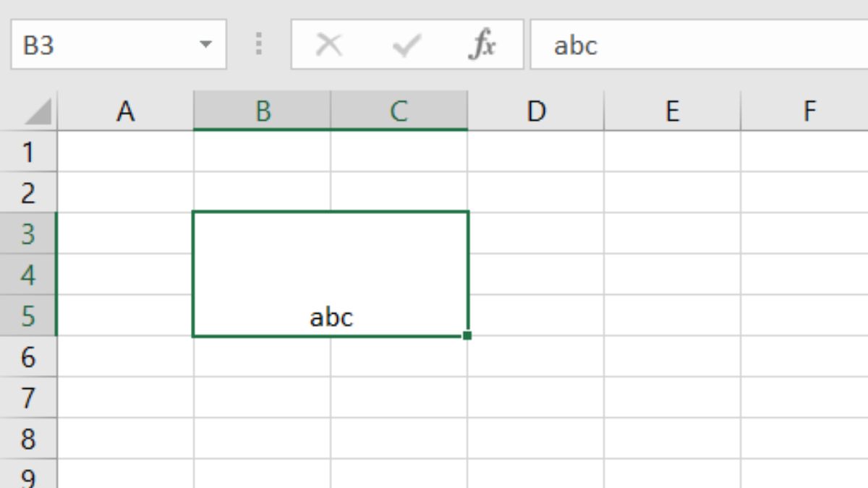Select column C header
The height and width of the screenshot is (488, 868).
point(399,111)
